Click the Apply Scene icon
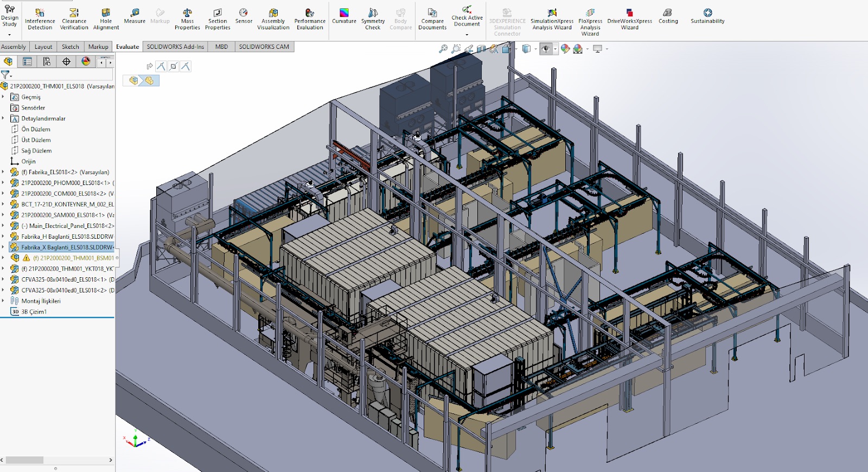Screen dimensions: 868x472 [x=578, y=49]
